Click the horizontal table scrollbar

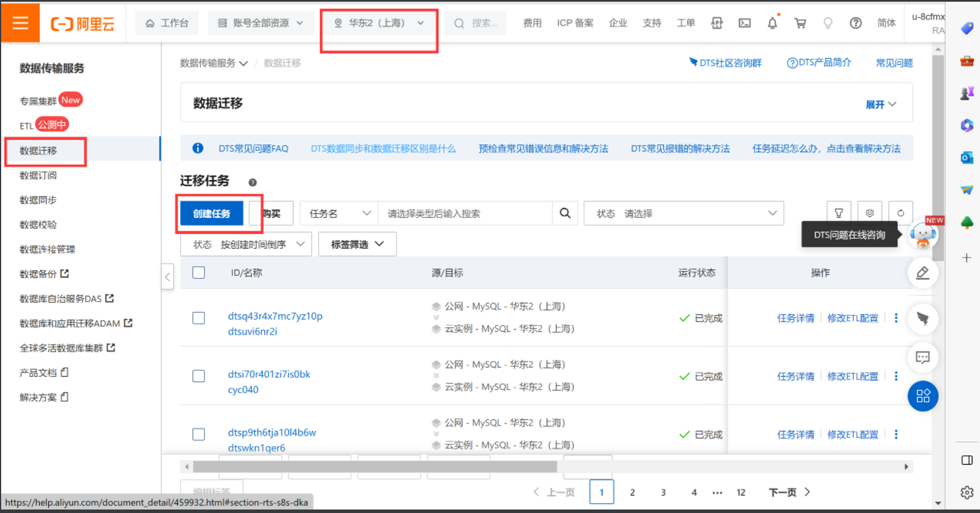pyautogui.click(x=375, y=466)
